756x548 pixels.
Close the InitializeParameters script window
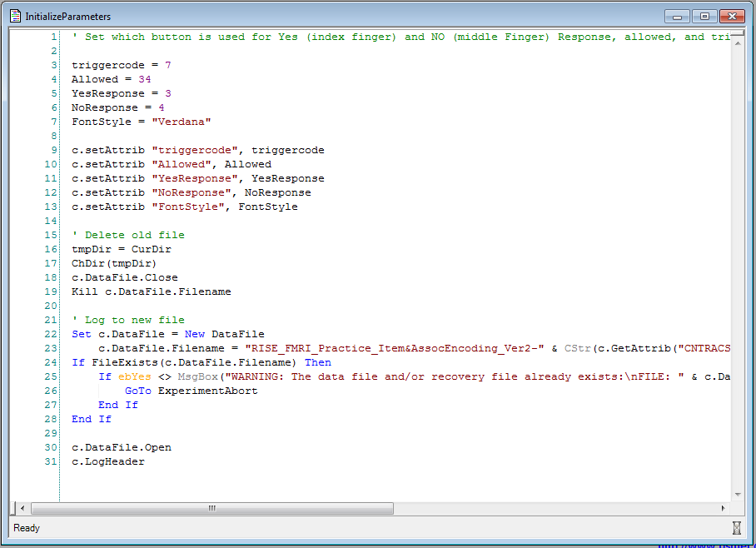pos(732,17)
